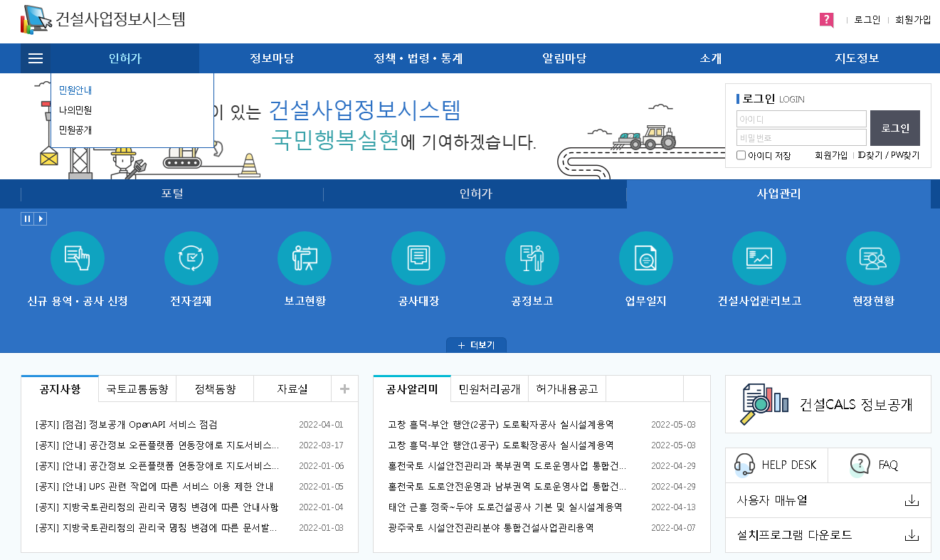Select the 자료실 tab
This screenshot has height=560, width=940.
coord(292,389)
